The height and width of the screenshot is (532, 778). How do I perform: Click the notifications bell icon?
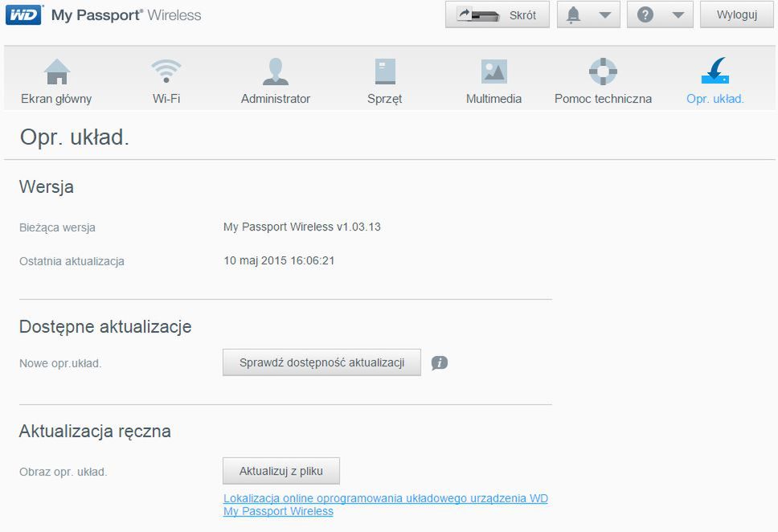point(573,15)
